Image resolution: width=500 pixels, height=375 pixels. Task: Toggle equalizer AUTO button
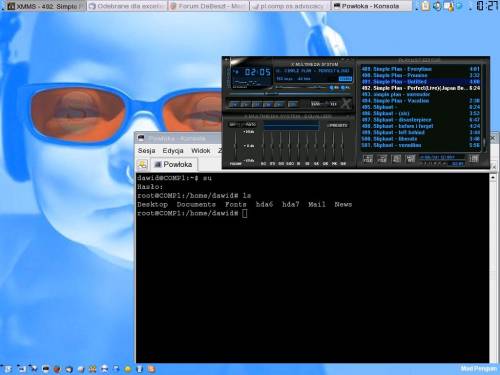pos(249,124)
